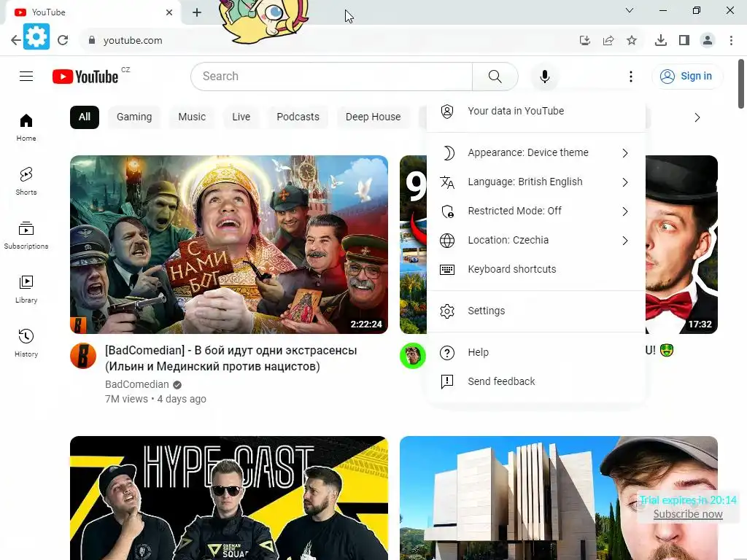
Task: Toggle browser side panel
Action: (684, 41)
